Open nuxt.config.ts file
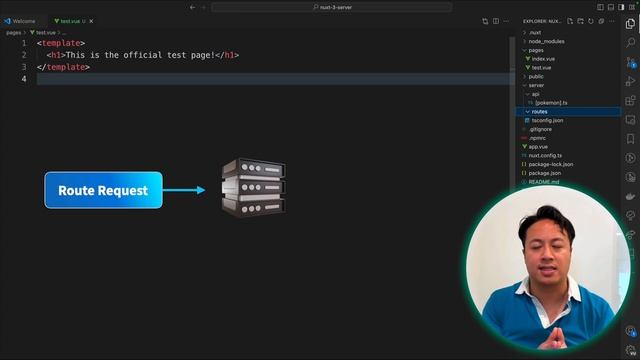 pyautogui.click(x=545, y=156)
